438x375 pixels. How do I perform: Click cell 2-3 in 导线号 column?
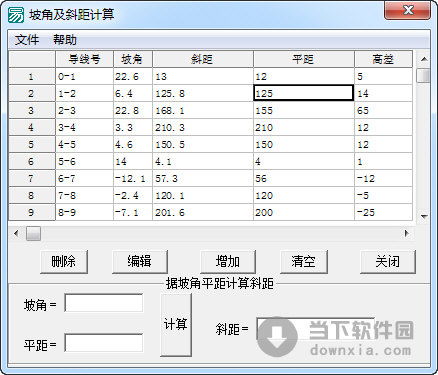tap(84, 111)
